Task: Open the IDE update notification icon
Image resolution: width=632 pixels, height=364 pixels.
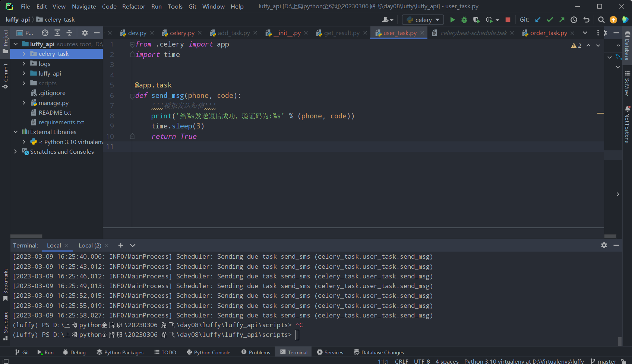Action: pos(613,20)
